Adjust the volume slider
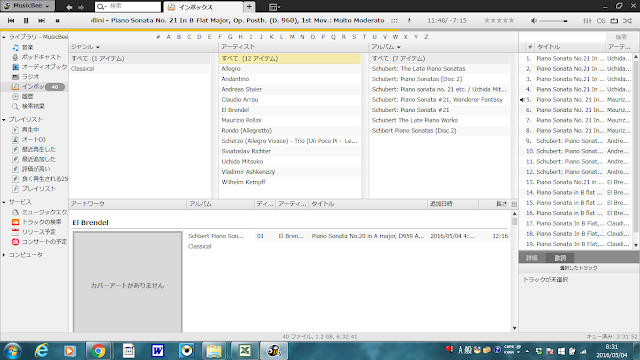 pos(553,21)
